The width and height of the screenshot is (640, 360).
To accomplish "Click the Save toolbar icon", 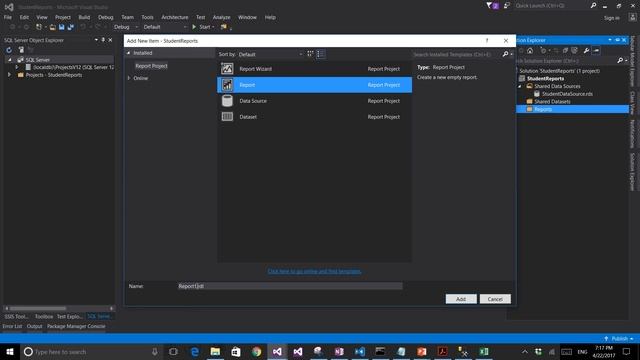I will (x=62, y=27).
